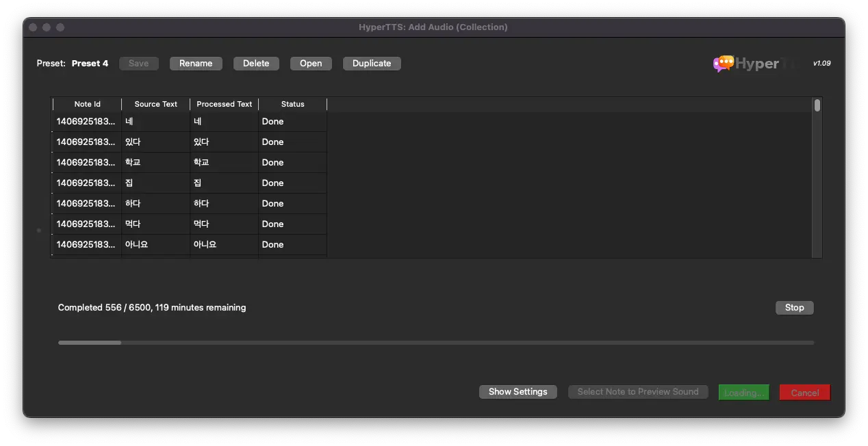The height and width of the screenshot is (446, 868).
Task: Click processed text cell 아니요
Action: point(225,245)
